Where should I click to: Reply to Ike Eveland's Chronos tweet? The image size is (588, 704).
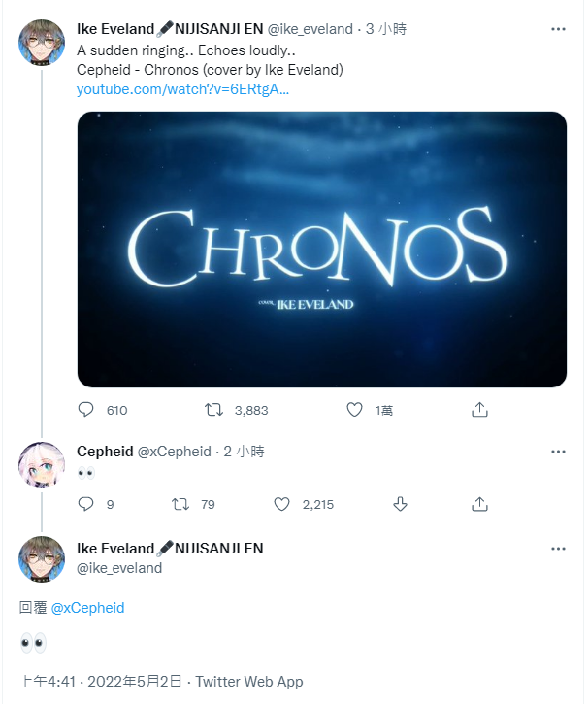pyautogui.click(x=85, y=410)
